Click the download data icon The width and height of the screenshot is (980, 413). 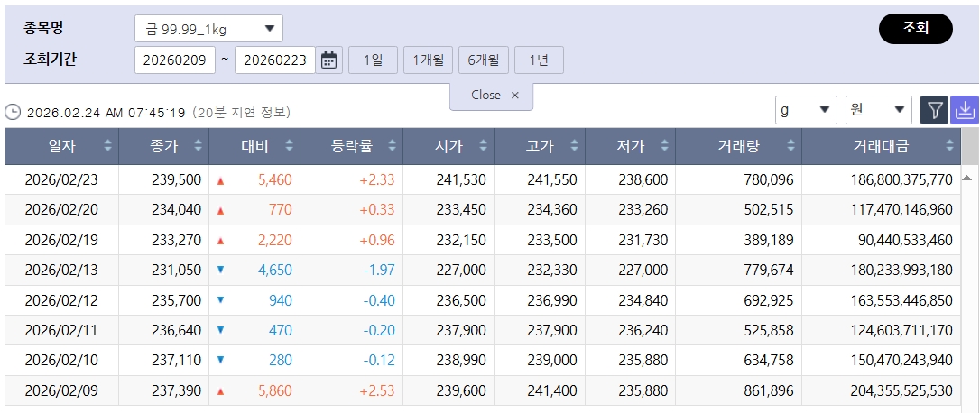pos(965,110)
